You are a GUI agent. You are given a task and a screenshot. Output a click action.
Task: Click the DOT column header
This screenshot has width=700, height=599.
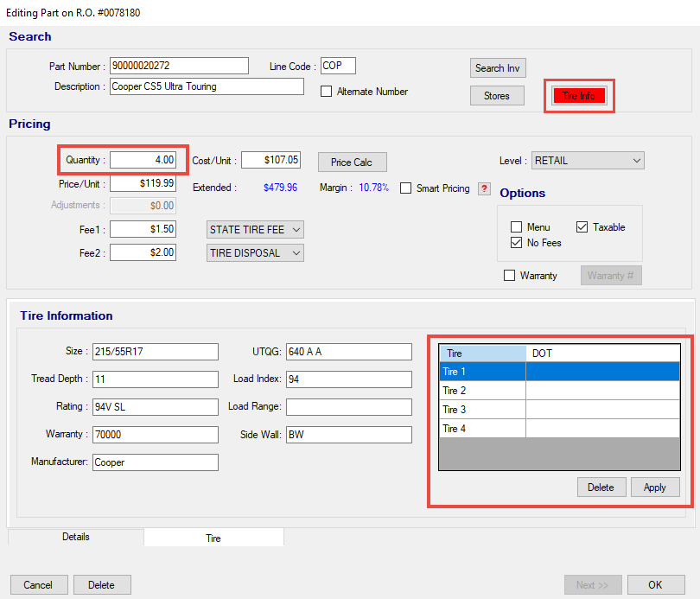pos(602,354)
